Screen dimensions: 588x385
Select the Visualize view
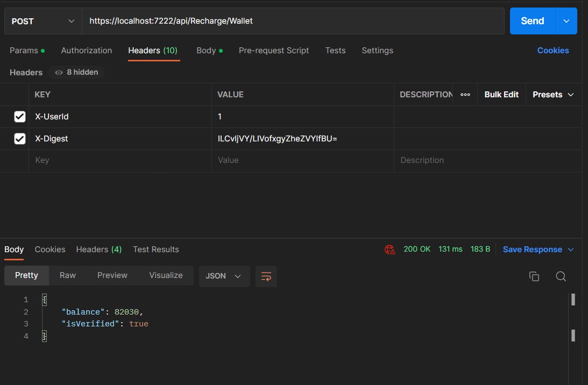[x=166, y=275]
